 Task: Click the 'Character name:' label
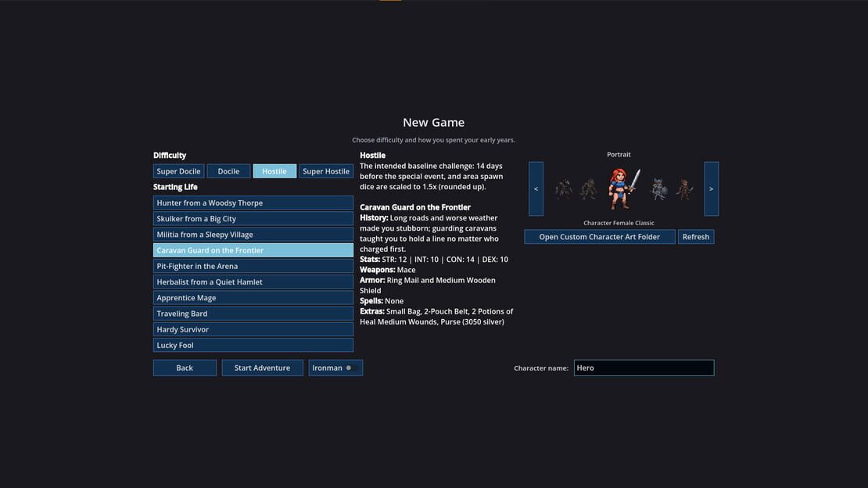click(x=541, y=368)
